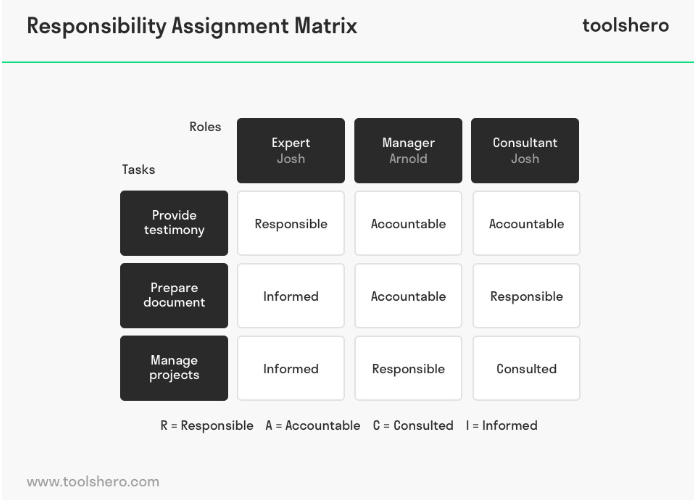694x500 pixels.
Task: Click the Responsibility Assignment Matrix title
Action: [192, 26]
